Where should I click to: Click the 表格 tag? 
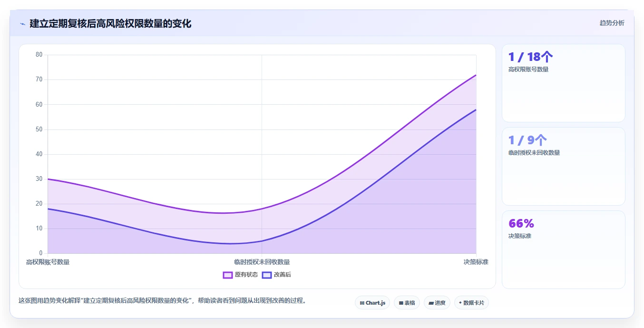point(407,303)
